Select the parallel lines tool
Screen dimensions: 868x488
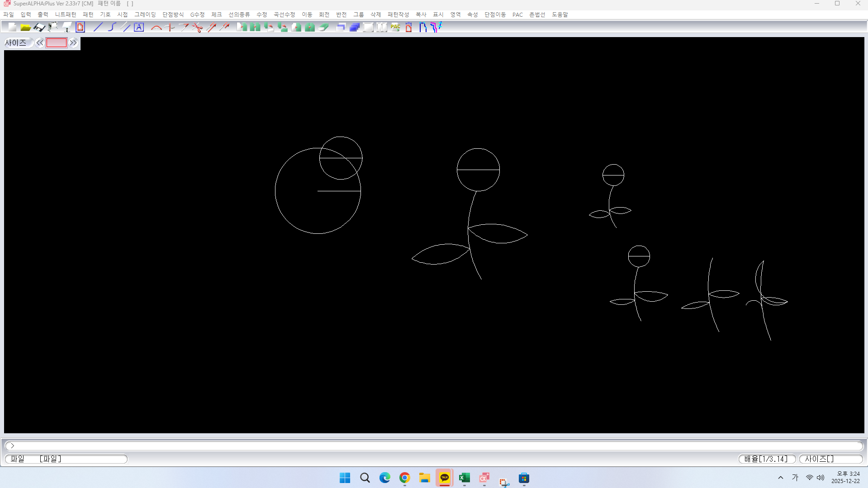pyautogui.click(x=126, y=27)
